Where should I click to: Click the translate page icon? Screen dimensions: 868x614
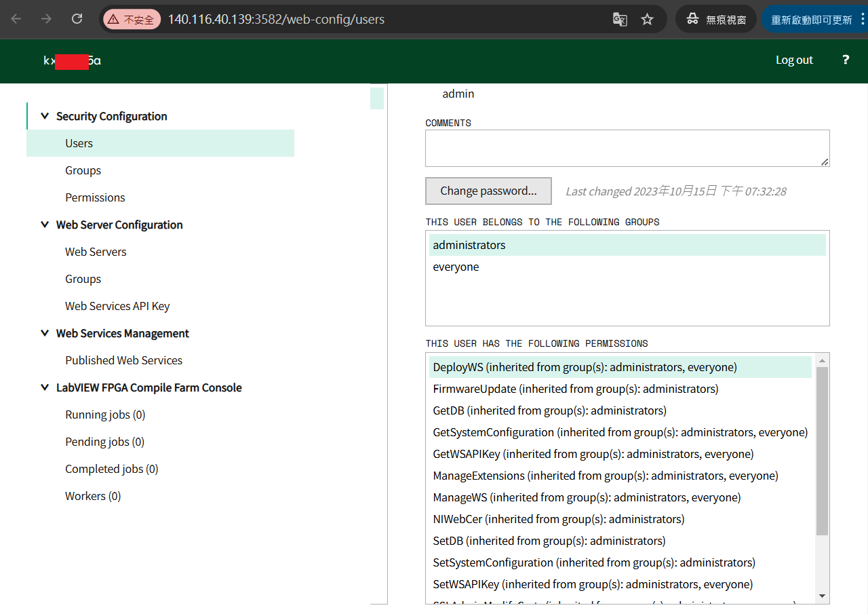620,20
